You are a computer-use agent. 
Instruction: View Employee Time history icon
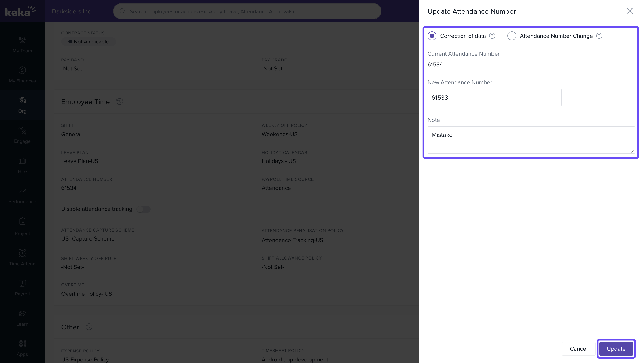pos(119,101)
